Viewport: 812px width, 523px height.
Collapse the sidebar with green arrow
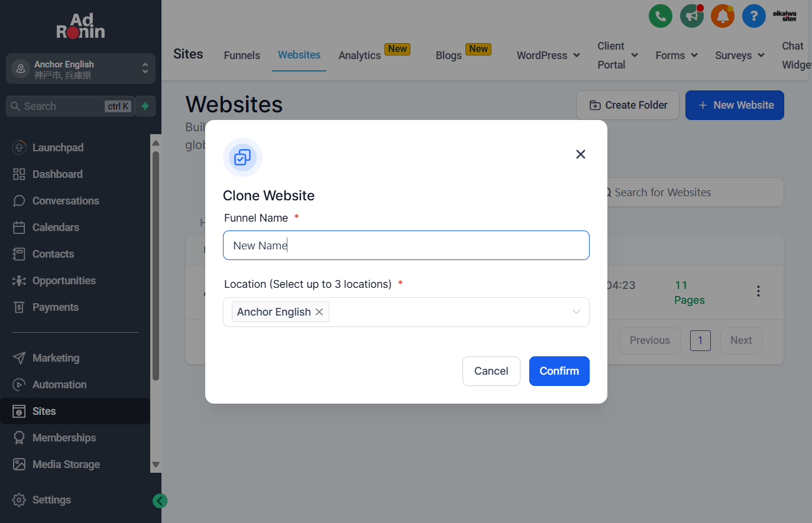coord(160,501)
